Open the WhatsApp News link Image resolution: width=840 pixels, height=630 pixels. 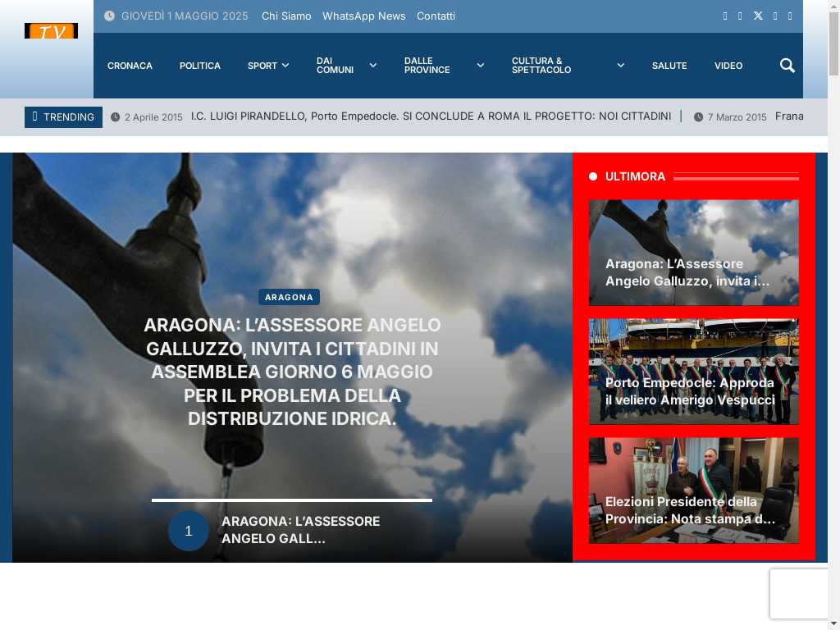pyautogui.click(x=363, y=16)
